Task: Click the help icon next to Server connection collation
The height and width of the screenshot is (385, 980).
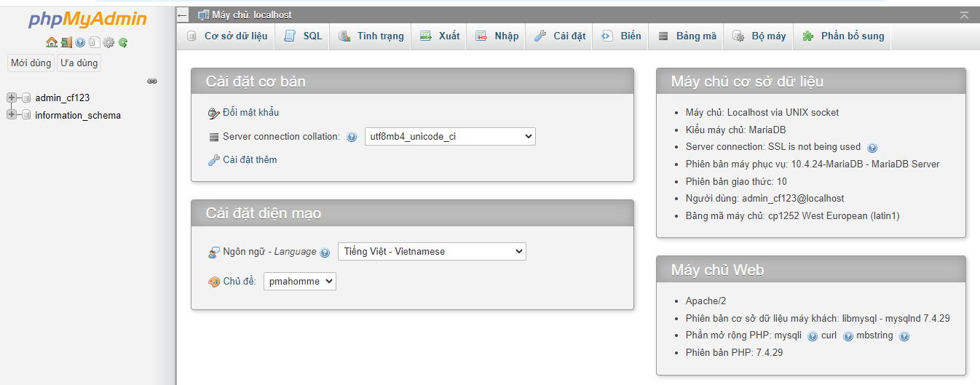Action: pyautogui.click(x=352, y=137)
